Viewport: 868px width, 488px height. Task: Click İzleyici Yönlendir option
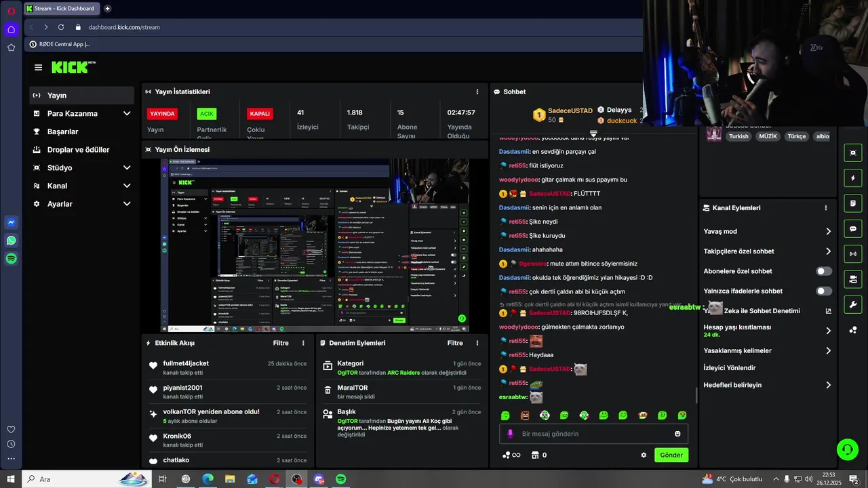tap(730, 368)
